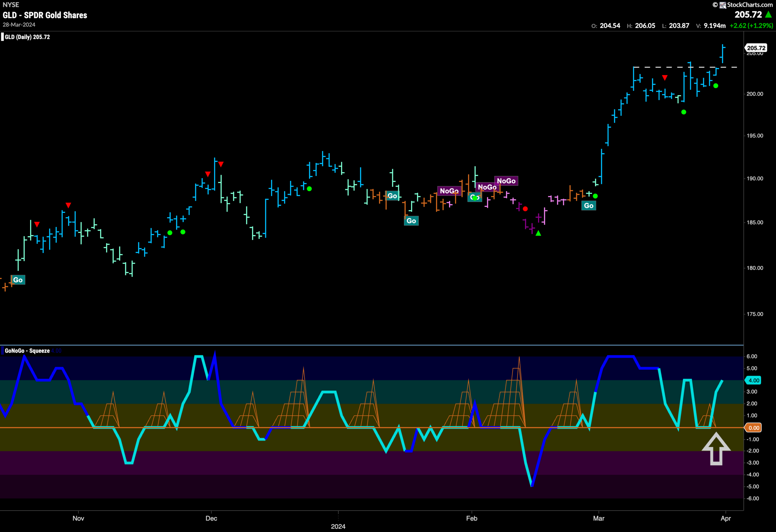Click the Dec marker on time axis
The width and height of the screenshot is (776, 532).
point(211,518)
